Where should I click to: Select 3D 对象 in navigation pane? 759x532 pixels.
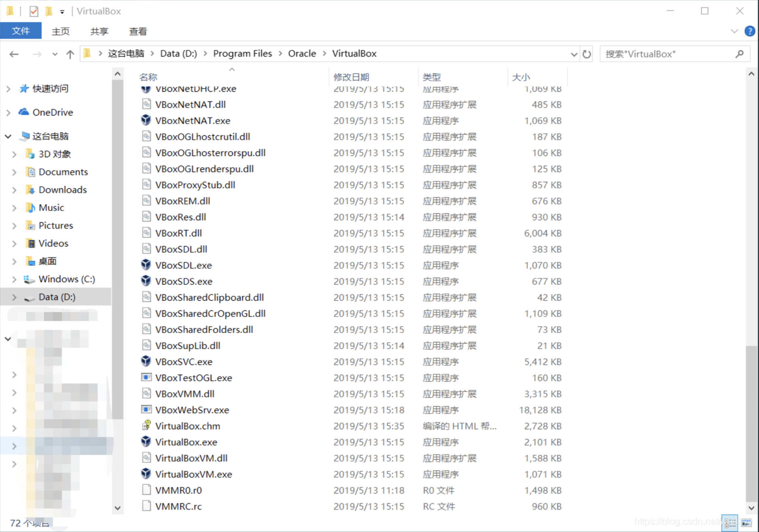click(55, 154)
